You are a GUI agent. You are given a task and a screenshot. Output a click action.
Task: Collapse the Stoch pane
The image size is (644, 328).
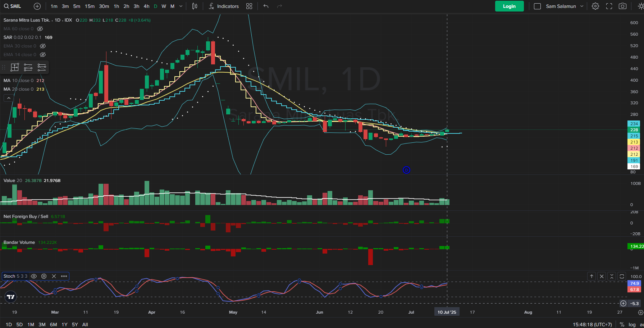612,276
